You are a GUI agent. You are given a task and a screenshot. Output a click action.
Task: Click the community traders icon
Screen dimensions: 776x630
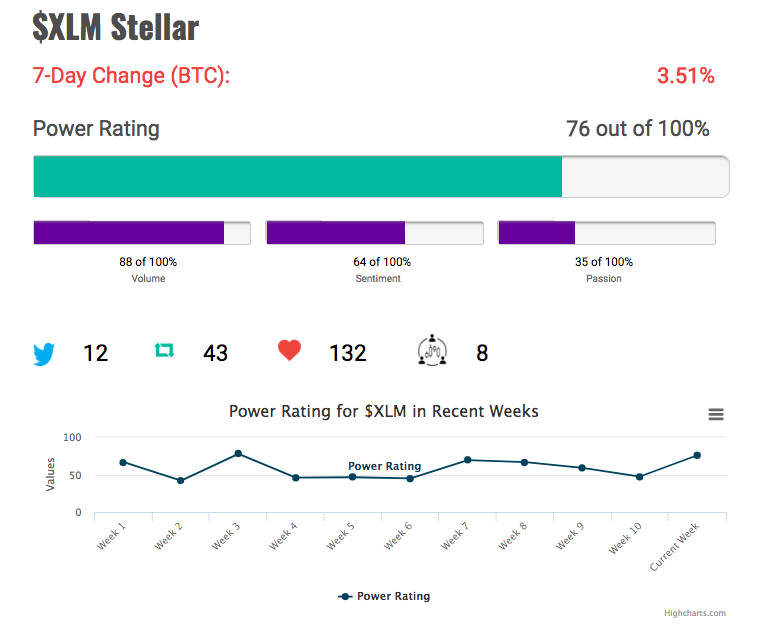(432, 350)
